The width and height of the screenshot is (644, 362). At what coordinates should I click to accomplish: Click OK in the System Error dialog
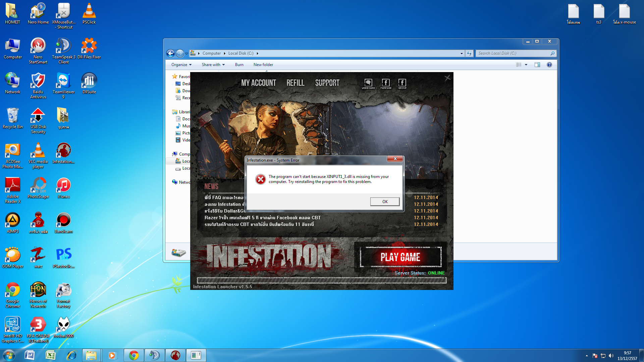coord(385,201)
